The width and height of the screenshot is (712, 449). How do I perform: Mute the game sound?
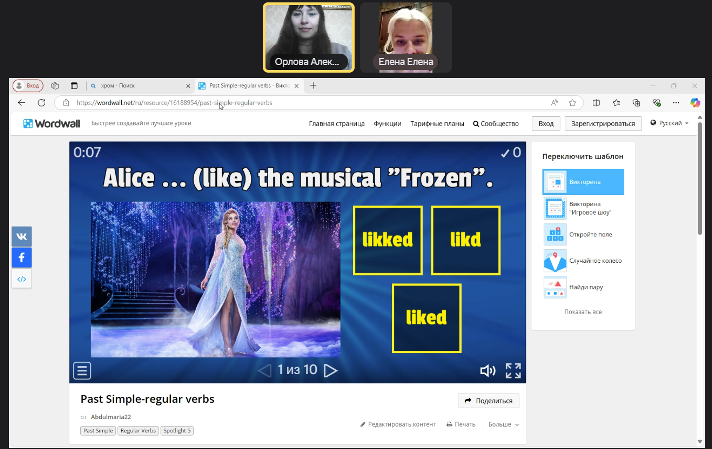coord(488,370)
